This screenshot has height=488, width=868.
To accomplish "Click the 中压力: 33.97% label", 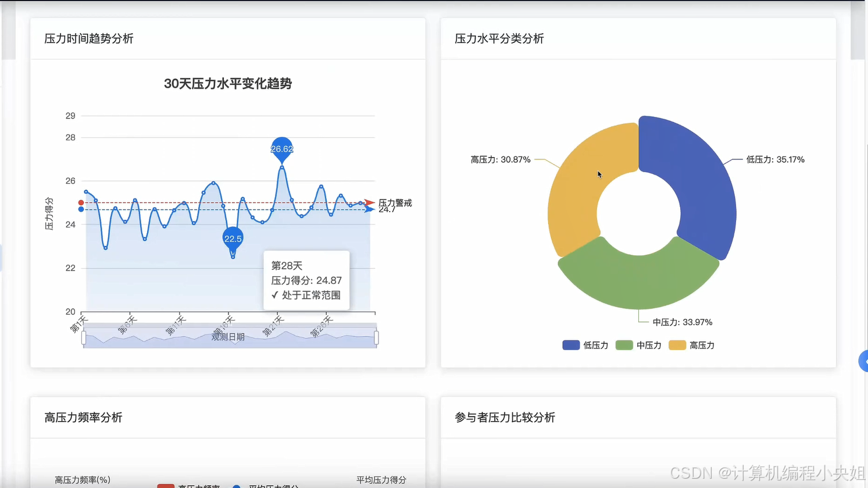I will (683, 322).
